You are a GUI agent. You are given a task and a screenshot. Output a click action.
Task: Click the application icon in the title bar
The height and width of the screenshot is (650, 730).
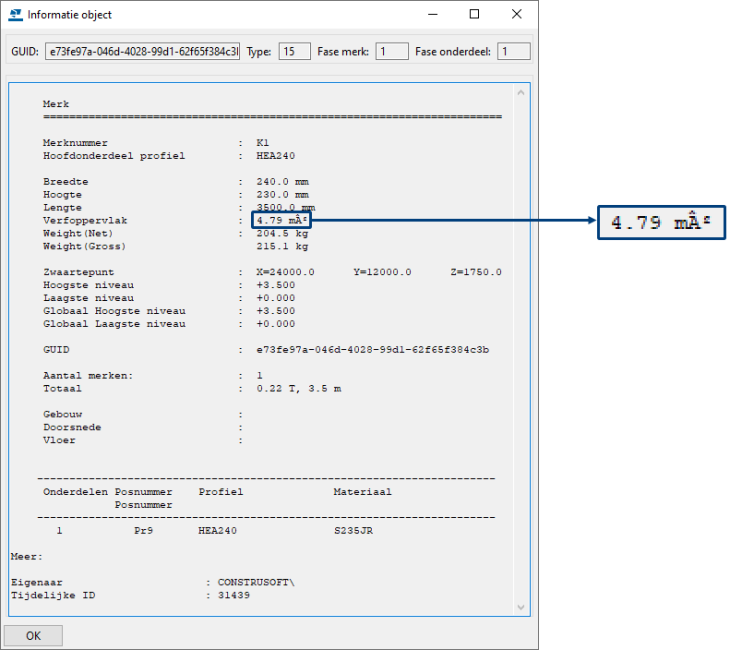tap(15, 14)
